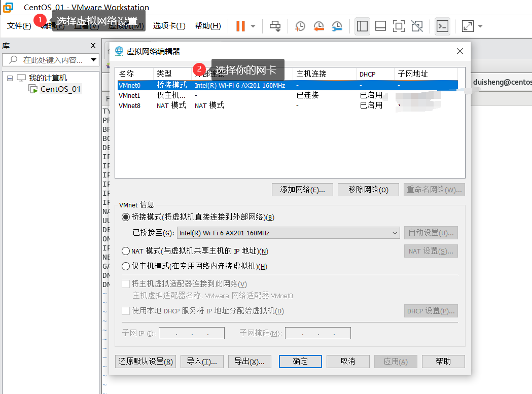Open the snapshot manager icon
The image size is (532, 394).
337,26
